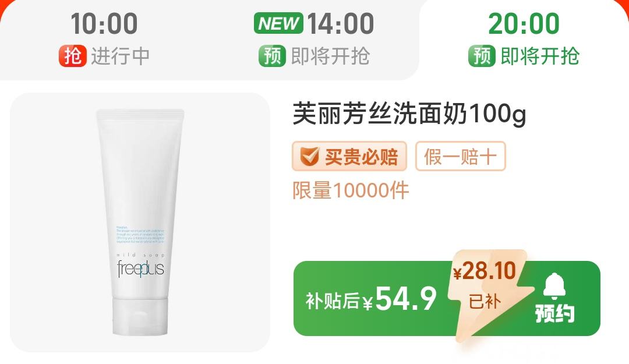Click the 预约 reserve button text
This screenshot has height=364, width=629.
[555, 313]
